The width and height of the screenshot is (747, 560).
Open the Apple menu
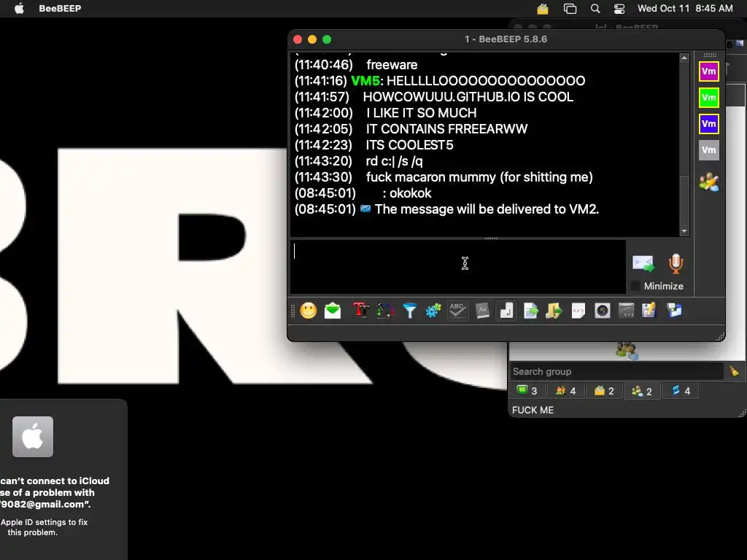(x=19, y=8)
